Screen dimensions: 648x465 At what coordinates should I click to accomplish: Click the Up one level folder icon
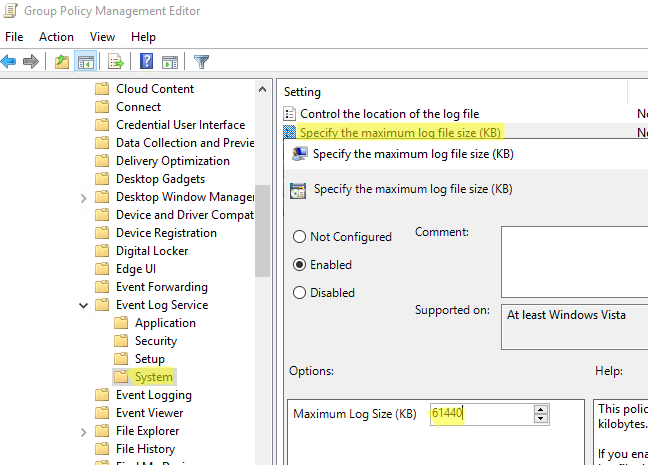point(62,62)
